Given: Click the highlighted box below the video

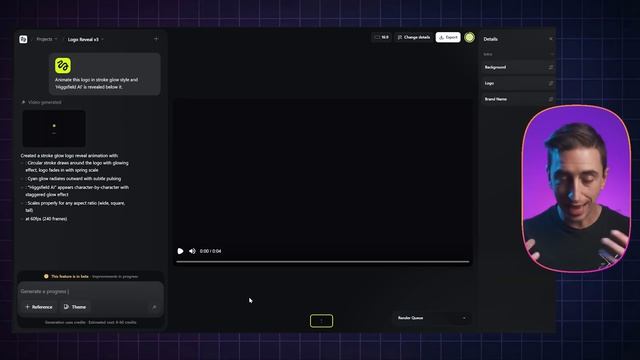Looking at the screenshot, I should [321, 321].
